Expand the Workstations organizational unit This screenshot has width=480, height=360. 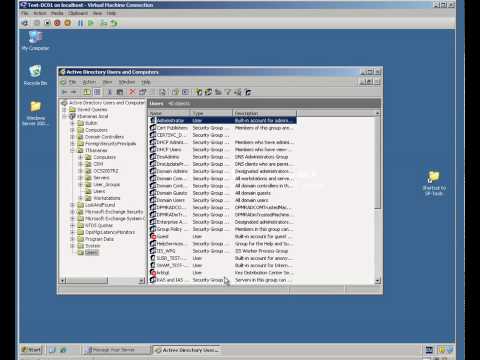[x=80, y=198]
